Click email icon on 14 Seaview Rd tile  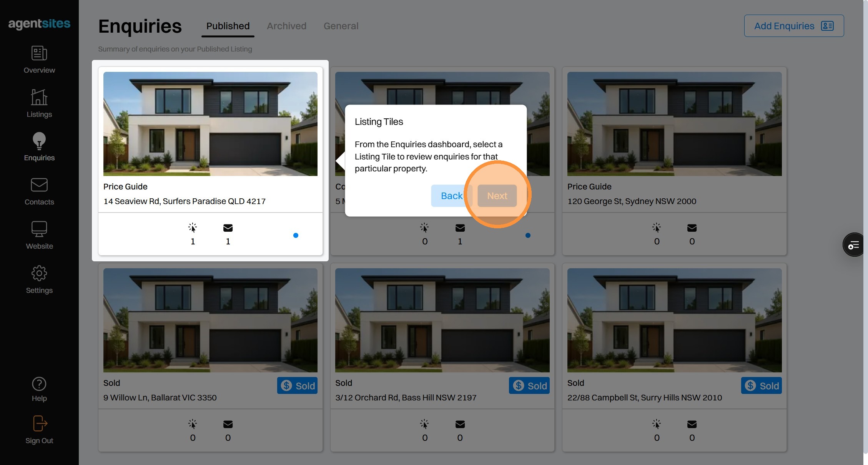point(228,228)
